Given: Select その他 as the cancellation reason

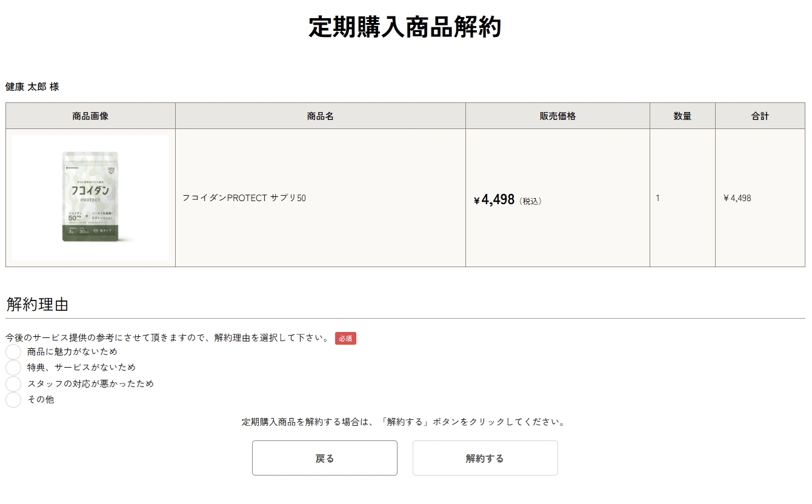Looking at the screenshot, I should [12, 400].
